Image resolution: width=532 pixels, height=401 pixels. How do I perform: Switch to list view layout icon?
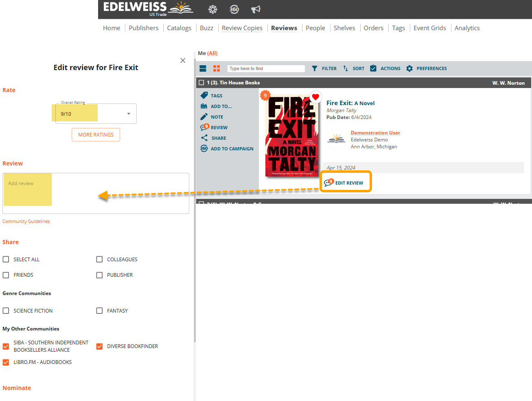click(203, 68)
